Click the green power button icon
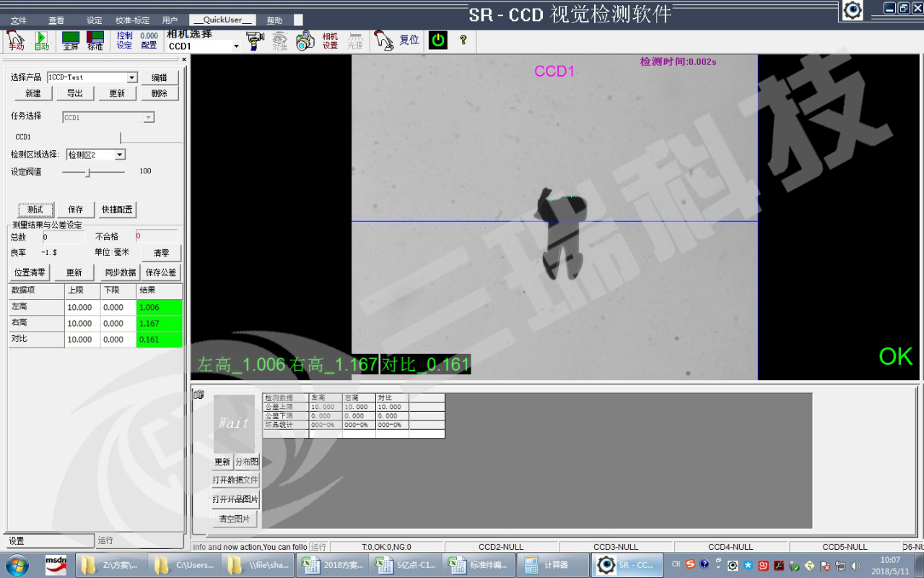Screen dimensions: 924x578 click(438, 40)
